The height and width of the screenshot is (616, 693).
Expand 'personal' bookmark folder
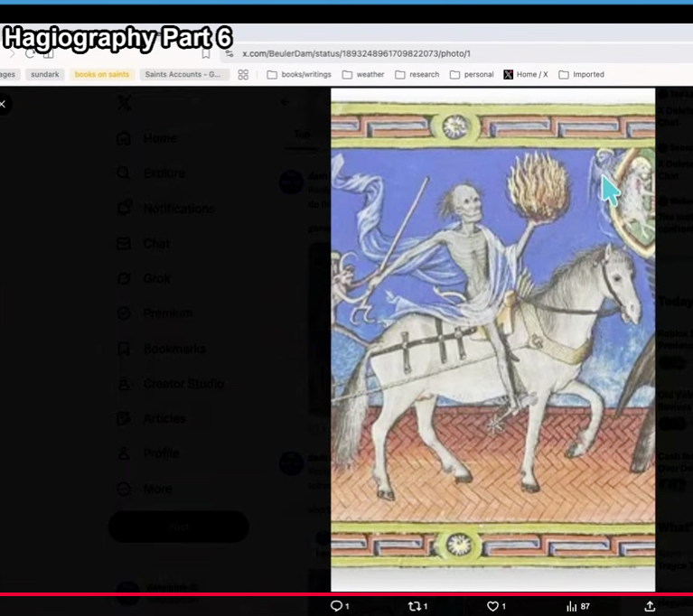(472, 74)
